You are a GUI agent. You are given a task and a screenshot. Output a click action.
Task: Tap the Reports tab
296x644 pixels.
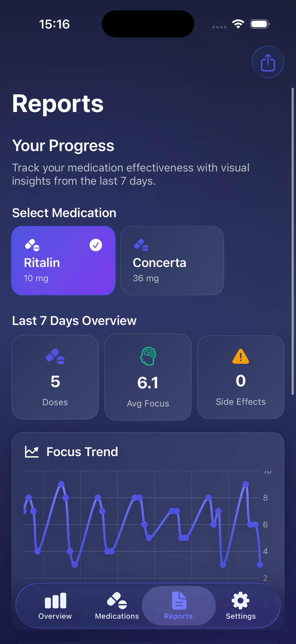coord(178,606)
